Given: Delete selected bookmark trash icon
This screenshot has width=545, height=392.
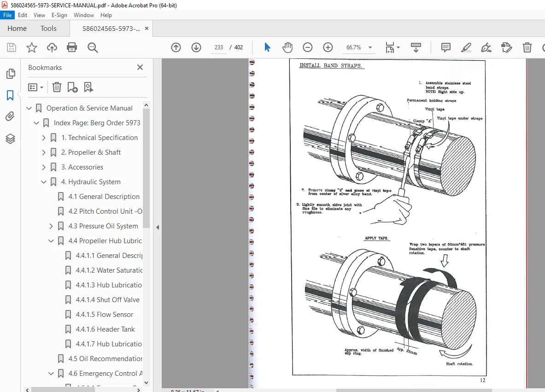Looking at the screenshot, I should pos(57,87).
